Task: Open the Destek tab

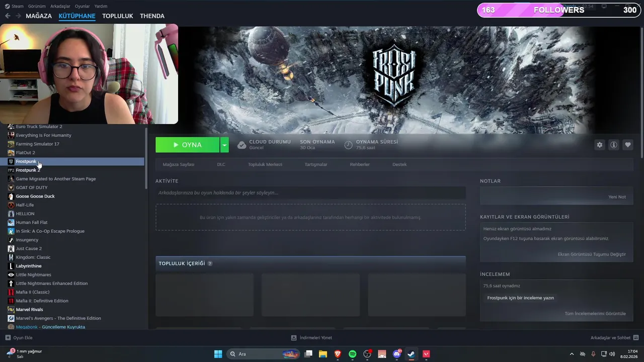Action: click(x=399, y=164)
